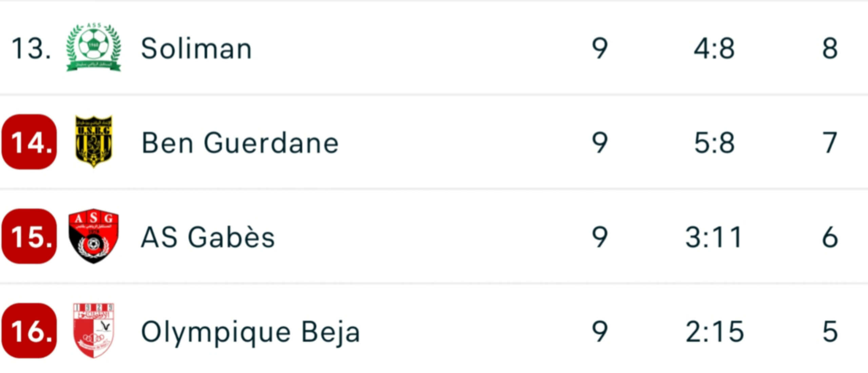The width and height of the screenshot is (868, 373).
Task: Open the Ben Guerdane team name
Action: pos(240,143)
